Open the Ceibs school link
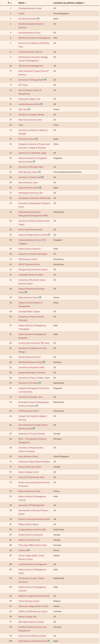100x644 pixels. coord(21,125)
